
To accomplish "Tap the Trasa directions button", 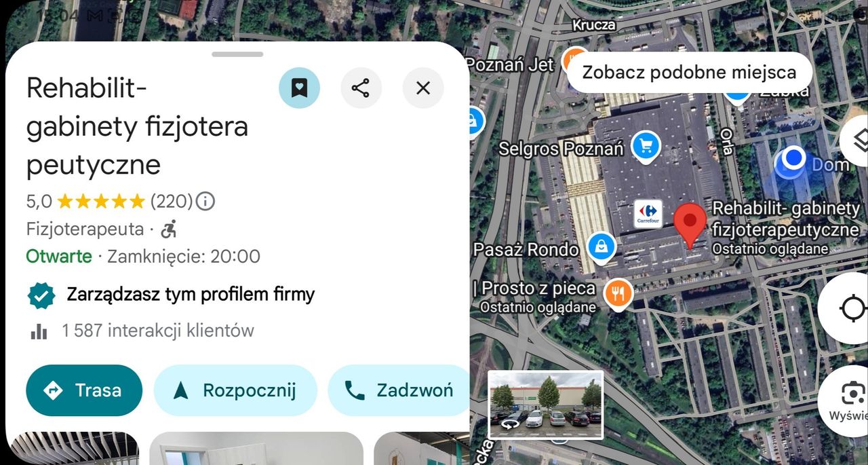I will (84, 390).
